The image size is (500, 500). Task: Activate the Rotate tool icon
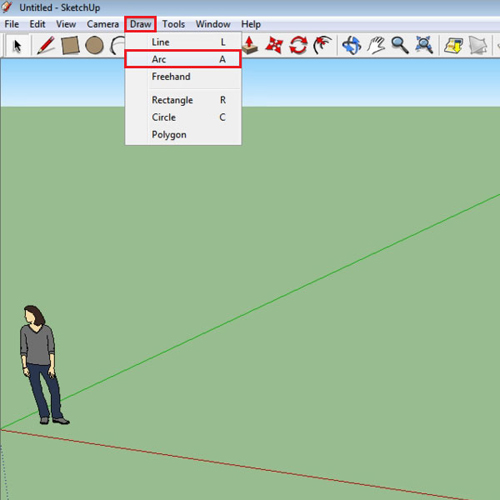298,45
